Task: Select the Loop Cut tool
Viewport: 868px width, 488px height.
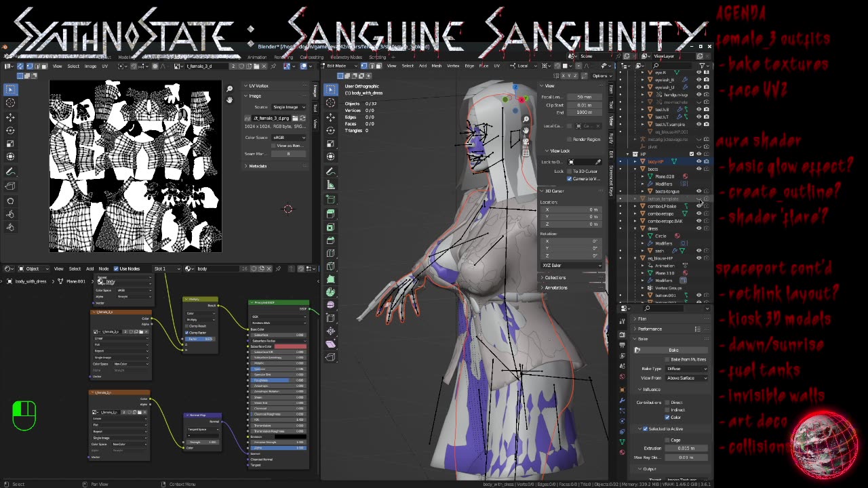Action: click(330, 253)
